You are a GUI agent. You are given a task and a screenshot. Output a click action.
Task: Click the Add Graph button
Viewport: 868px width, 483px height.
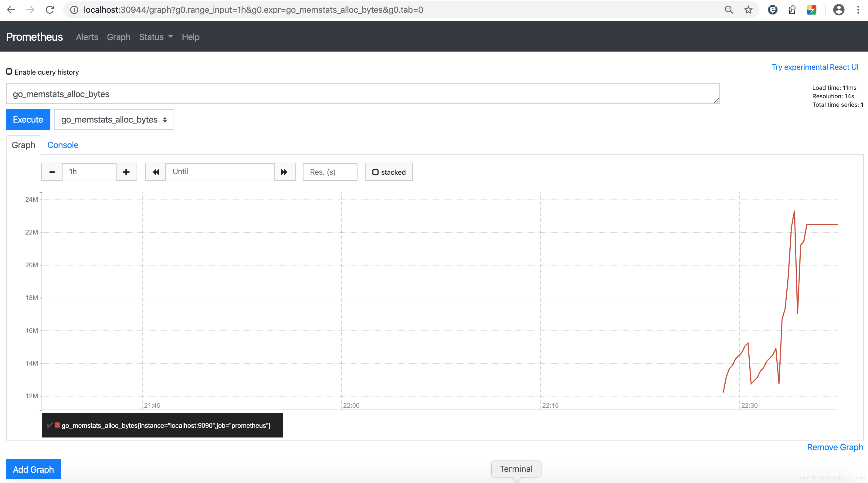pyautogui.click(x=33, y=469)
